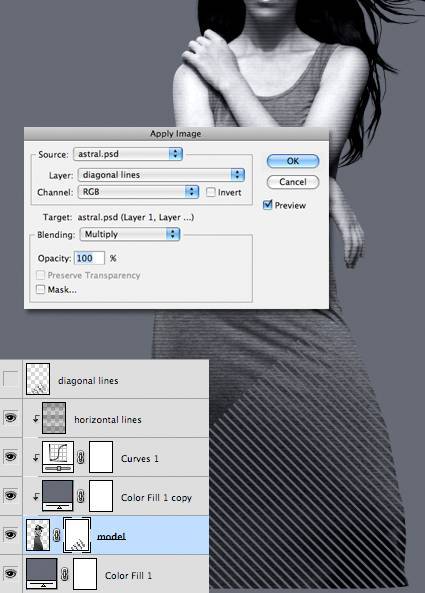Click the Opacity input field
Image resolution: width=425 pixels, height=593 pixels.
tap(89, 258)
